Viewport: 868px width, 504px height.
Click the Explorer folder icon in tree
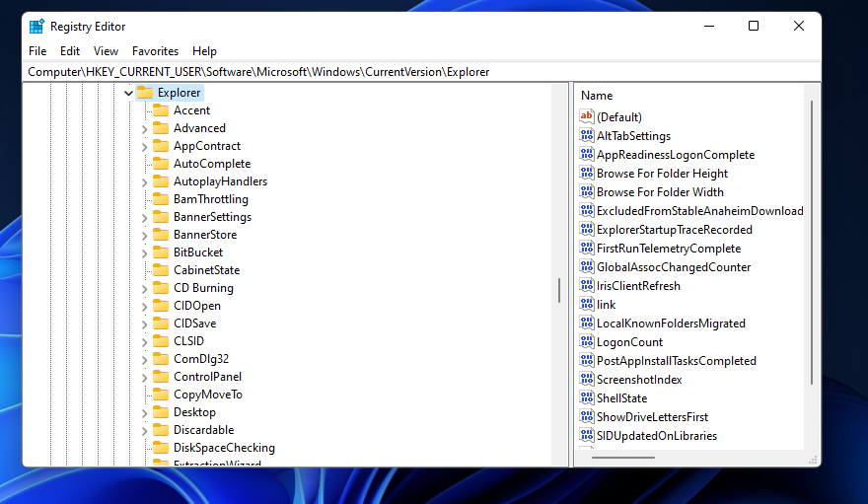click(144, 93)
